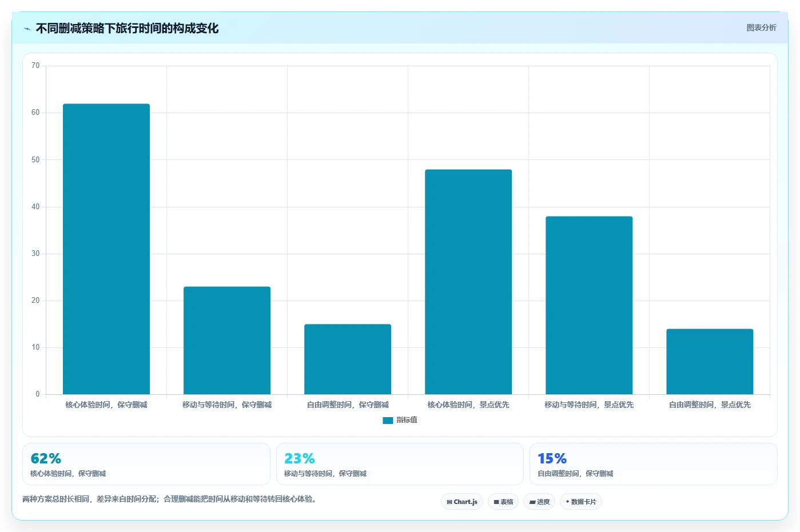Click the 23% stat card value
This screenshot has height=532, width=800.
click(300, 458)
